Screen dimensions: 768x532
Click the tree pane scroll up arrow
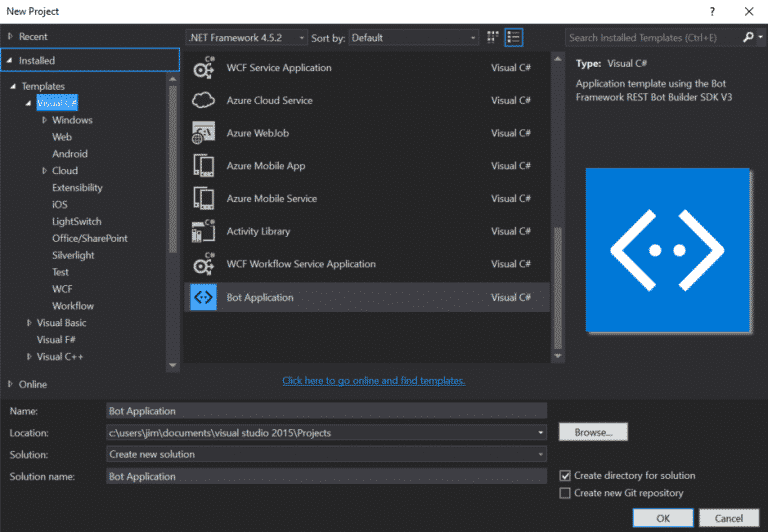[x=172, y=79]
